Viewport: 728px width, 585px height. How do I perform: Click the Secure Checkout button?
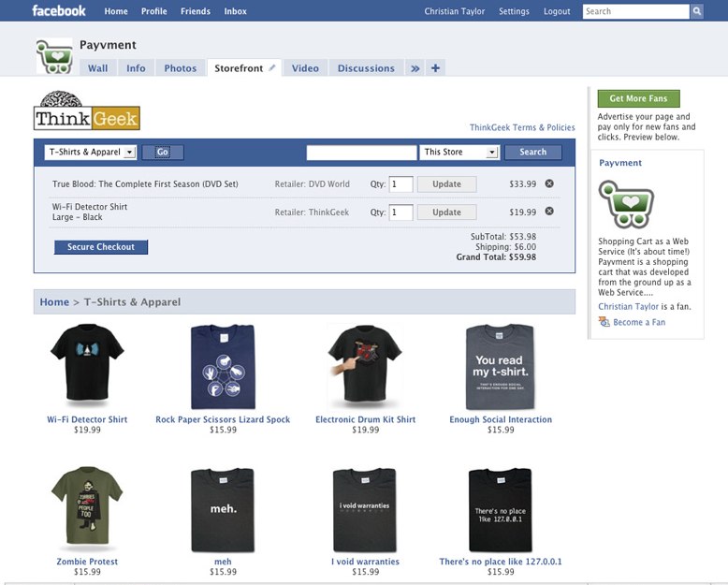pos(101,247)
